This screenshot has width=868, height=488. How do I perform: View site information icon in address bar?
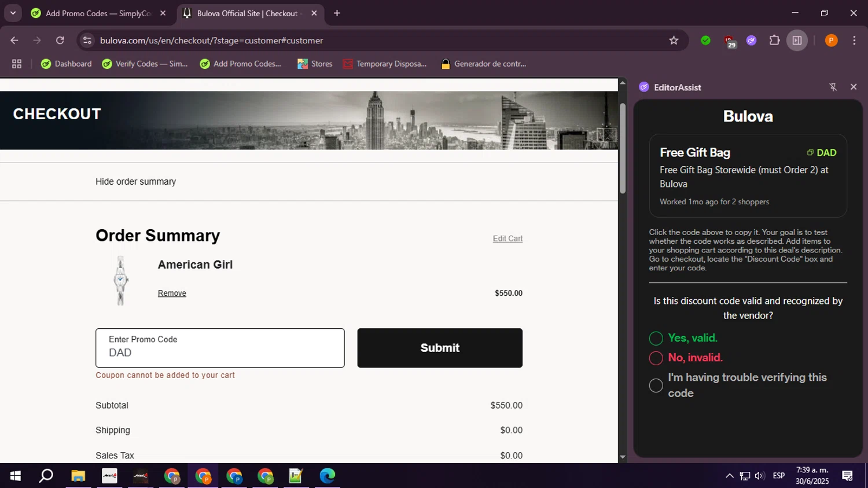87,41
